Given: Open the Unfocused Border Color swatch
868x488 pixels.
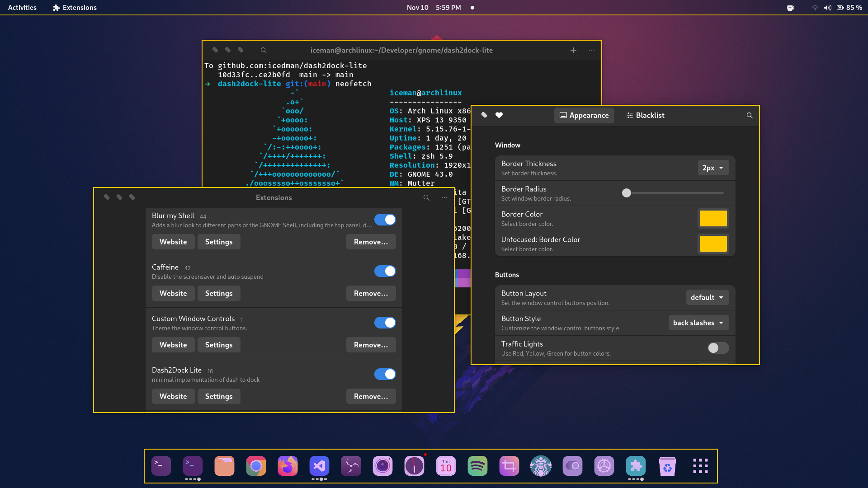Looking at the screenshot, I should [713, 244].
